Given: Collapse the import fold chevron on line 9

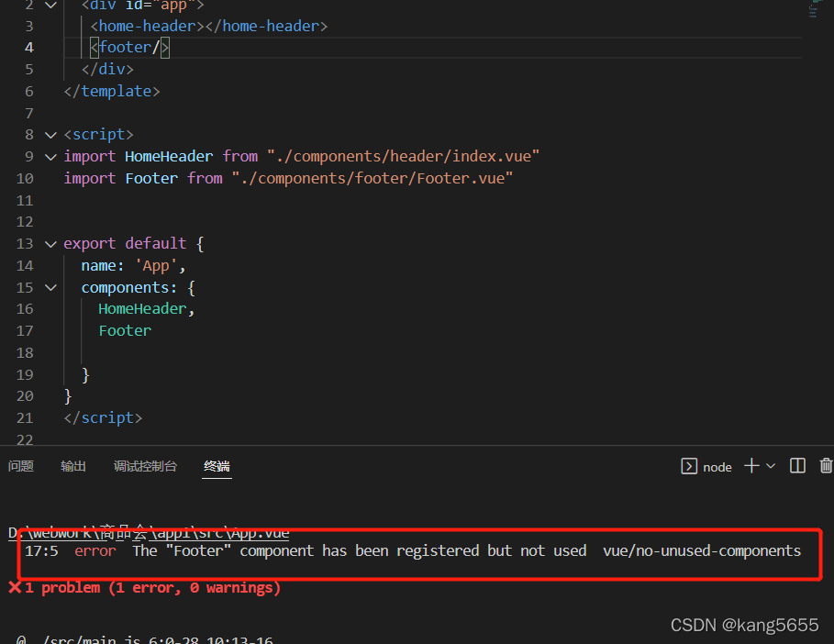Looking at the screenshot, I should point(50,157).
